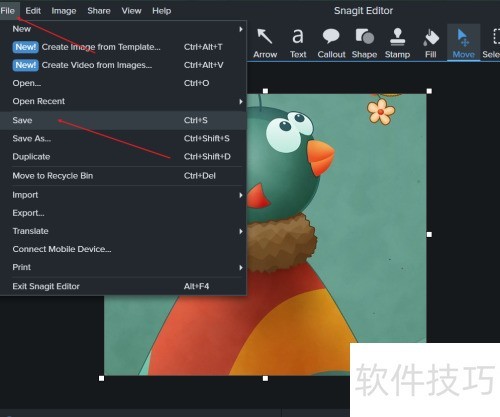Expand the Open Recent submenu
The height and width of the screenshot is (417, 500).
point(123,101)
